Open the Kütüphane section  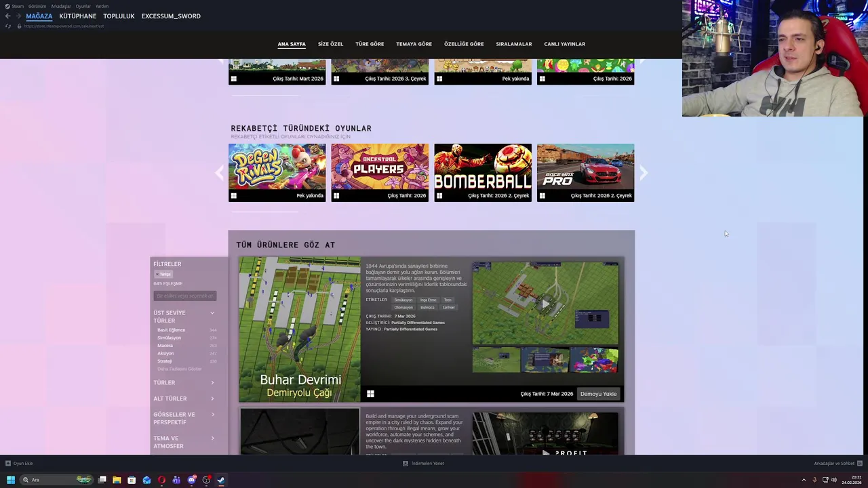(x=78, y=16)
